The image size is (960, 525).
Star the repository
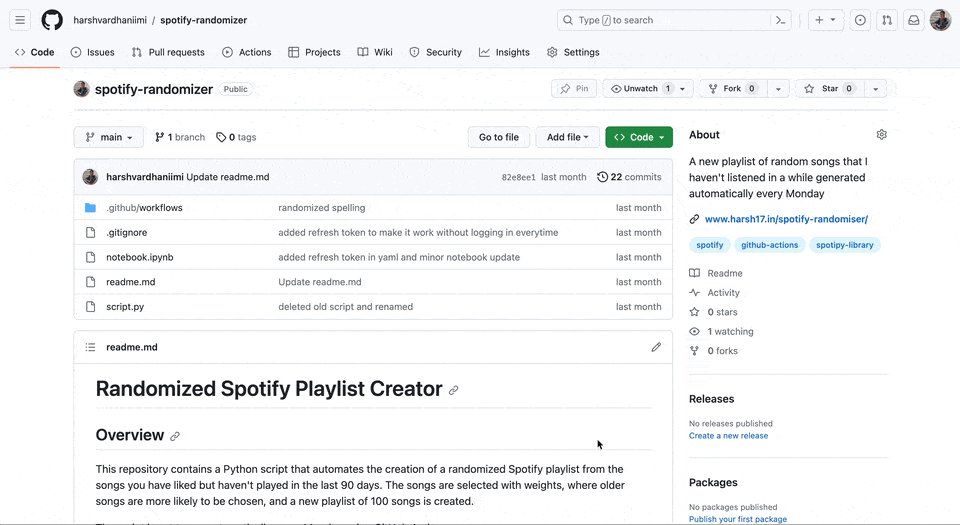coord(830,89)
